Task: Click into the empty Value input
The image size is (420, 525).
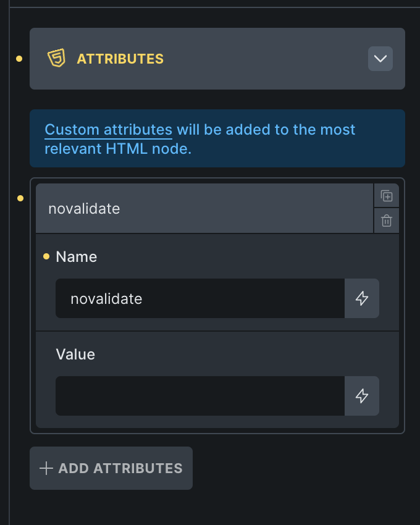Action: 199,396
